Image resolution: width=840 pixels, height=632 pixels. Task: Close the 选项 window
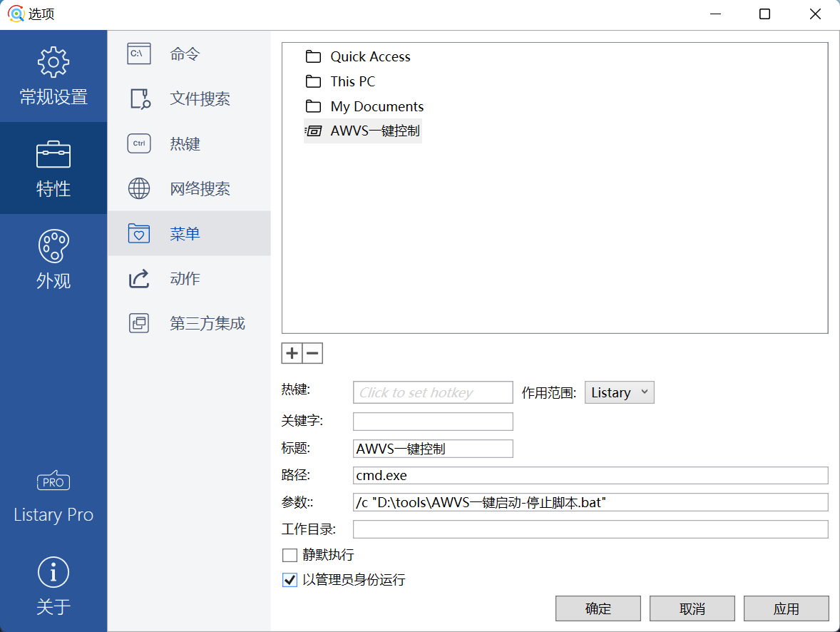tap(815, 14)
